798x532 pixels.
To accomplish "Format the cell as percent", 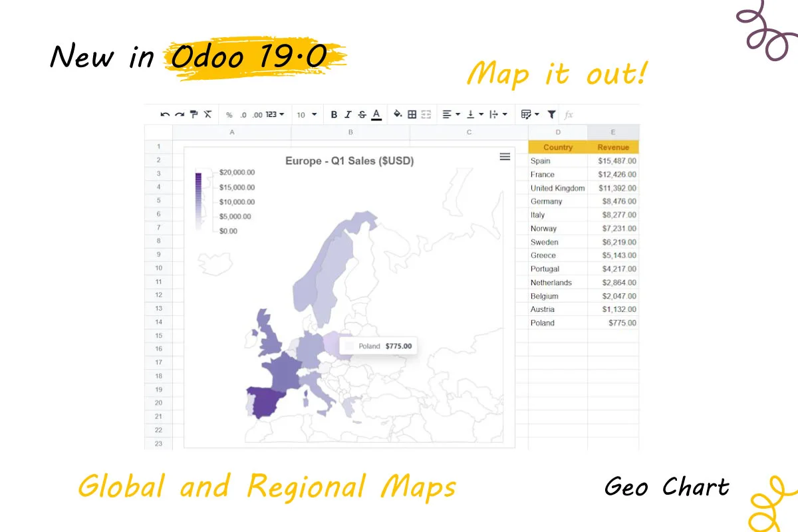I will point(229,115).
